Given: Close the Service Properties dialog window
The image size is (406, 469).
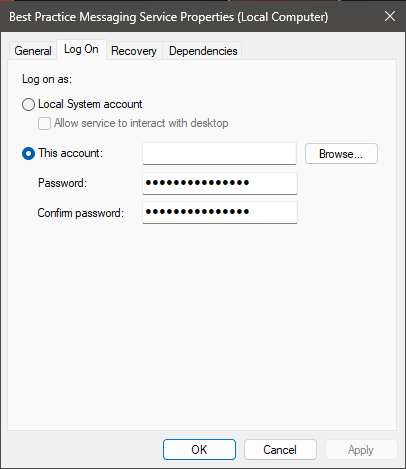Looking at the screenshot, I should click(x=390, y=16).
